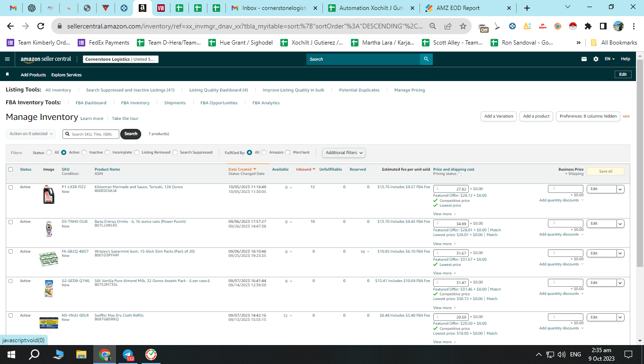Open the EN language dropdown
Viewport: 644px width, 364px height.
pyautogui.click(x=609, y=59)
